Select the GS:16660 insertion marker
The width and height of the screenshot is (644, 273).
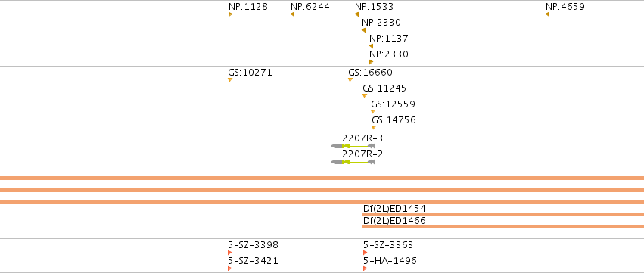350,79
